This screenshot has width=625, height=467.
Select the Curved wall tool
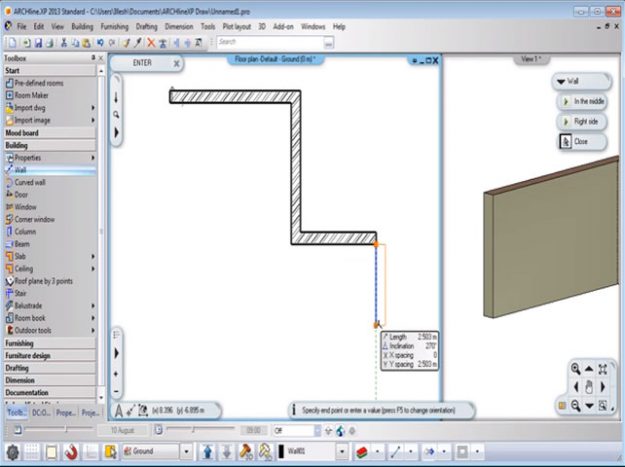32,182
